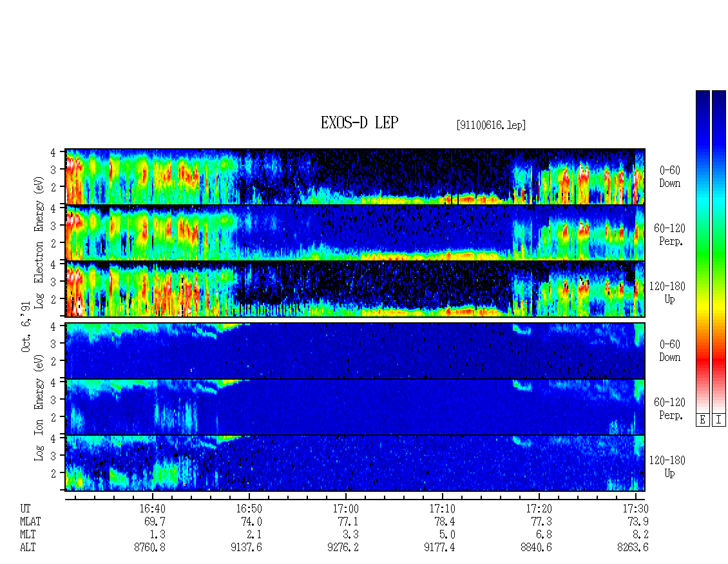Click the ALT value 9276.2

click(343, 548)
